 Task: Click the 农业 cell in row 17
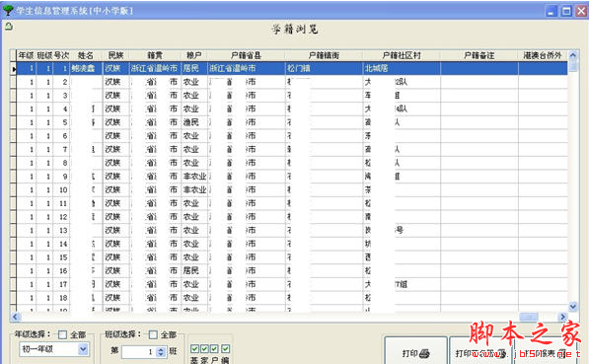(x=193, y=284)
